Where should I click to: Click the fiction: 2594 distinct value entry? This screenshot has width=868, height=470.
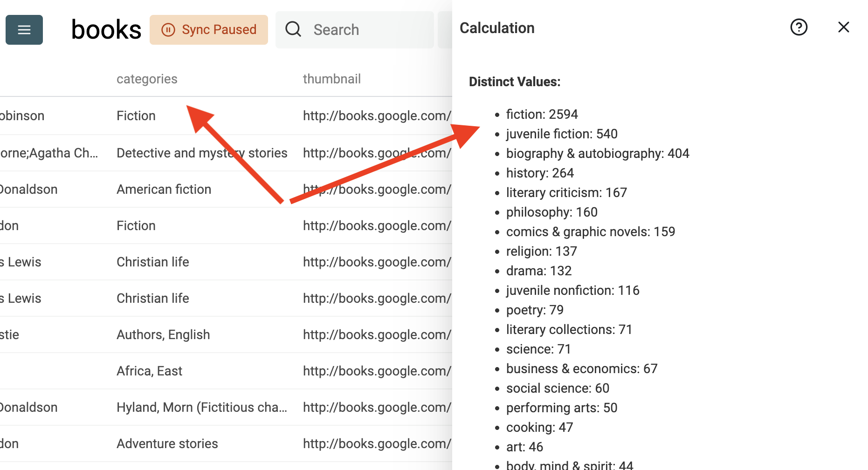click(x=542, y=114)
